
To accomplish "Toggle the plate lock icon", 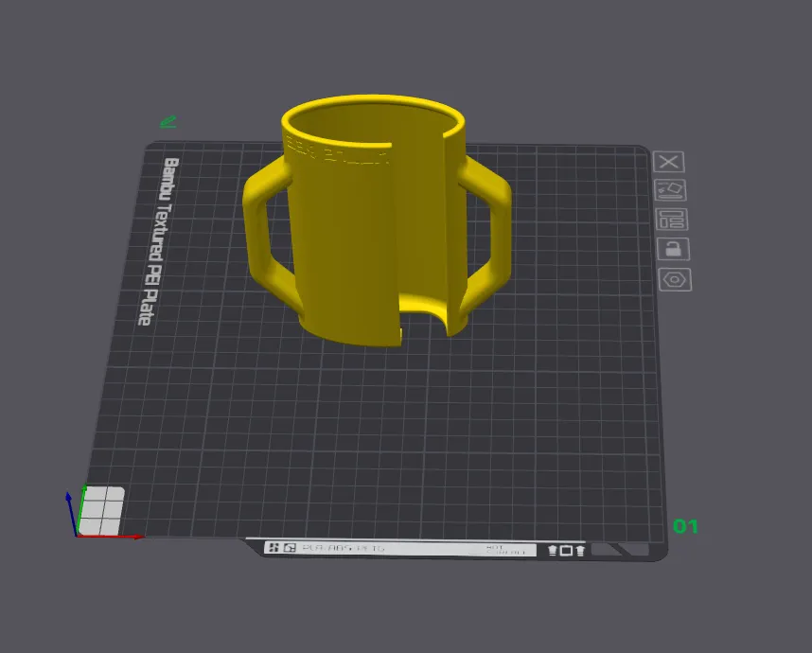I will pyautogui.click(x=673, y=249).
